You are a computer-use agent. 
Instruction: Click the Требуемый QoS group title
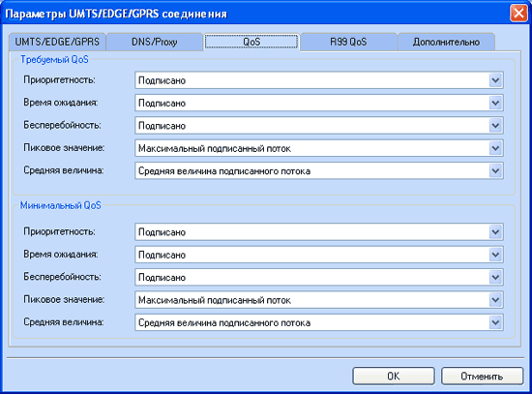tap(54, 60)
